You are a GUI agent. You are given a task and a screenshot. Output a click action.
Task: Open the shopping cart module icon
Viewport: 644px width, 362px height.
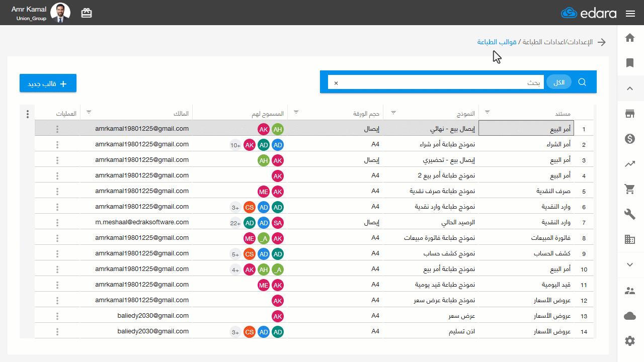point(630,189)
